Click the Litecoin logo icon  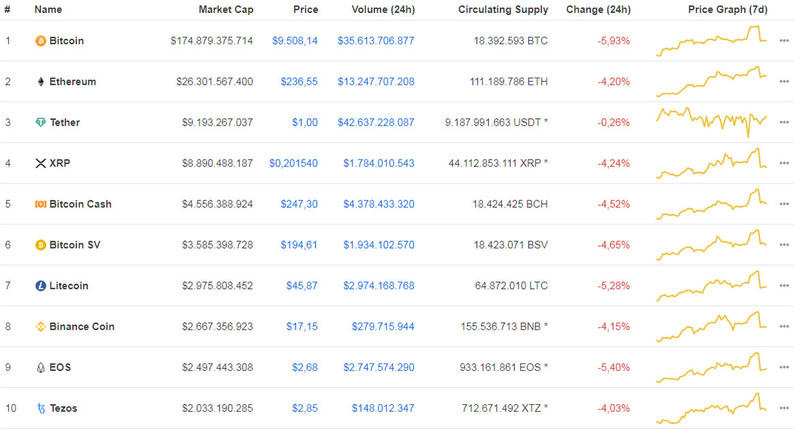pyautogui.click(x=40, y=286)
